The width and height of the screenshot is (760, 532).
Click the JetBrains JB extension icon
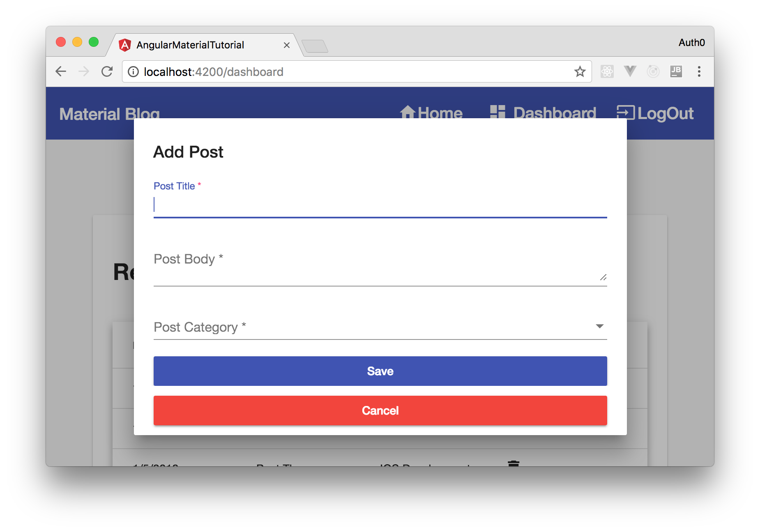point(676,71)
